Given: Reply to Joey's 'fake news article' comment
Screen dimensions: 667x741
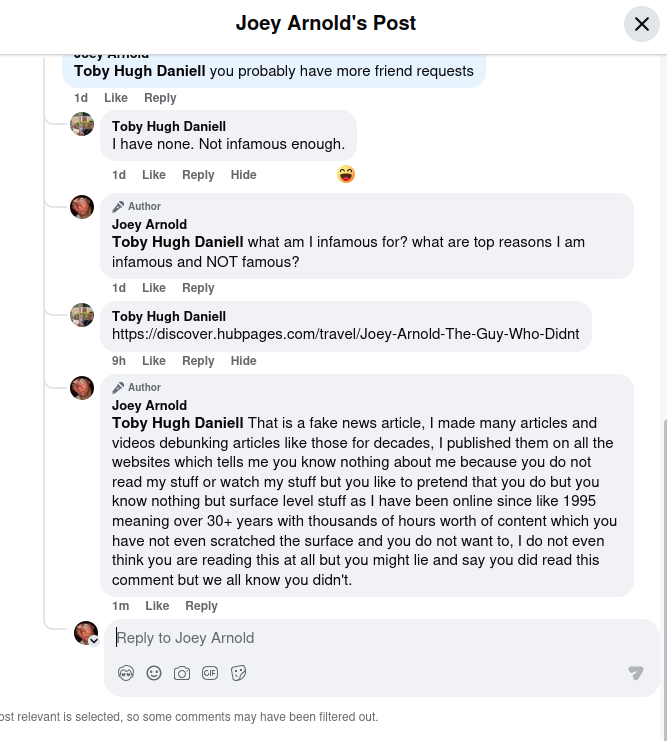Looking at the screenshot, I should (201, 606).
